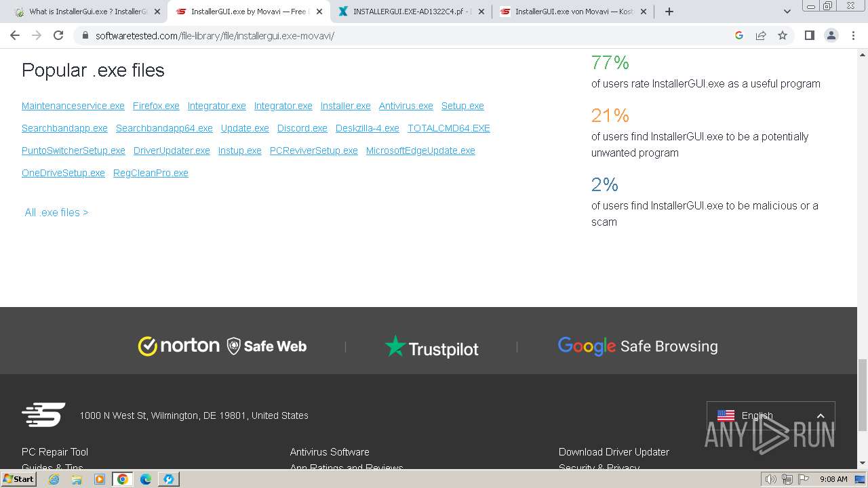This screenshot has height=488, width=868.
Task: Open a new browser tab
Action: click(x=669, y=12)
